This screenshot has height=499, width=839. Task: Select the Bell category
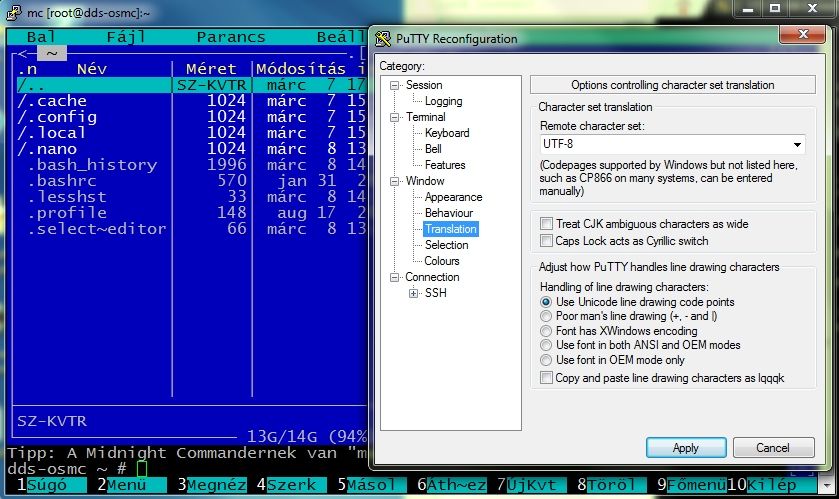(433, 149)
